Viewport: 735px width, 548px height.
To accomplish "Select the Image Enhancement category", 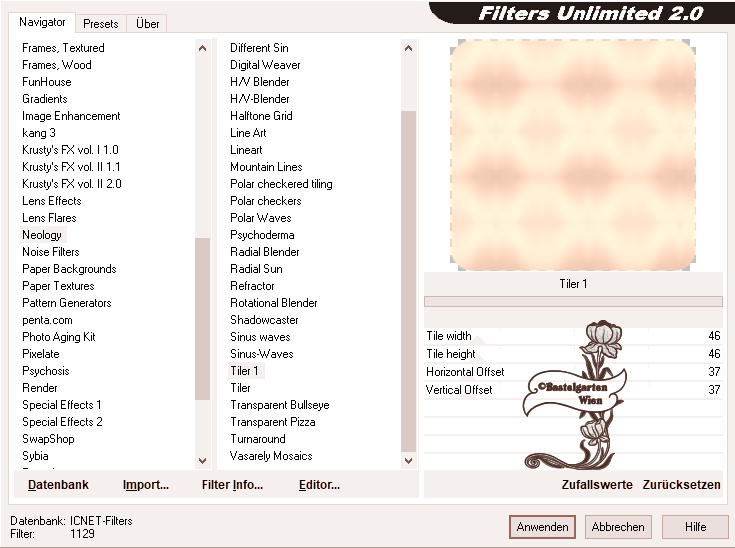I will click(71, 116).
